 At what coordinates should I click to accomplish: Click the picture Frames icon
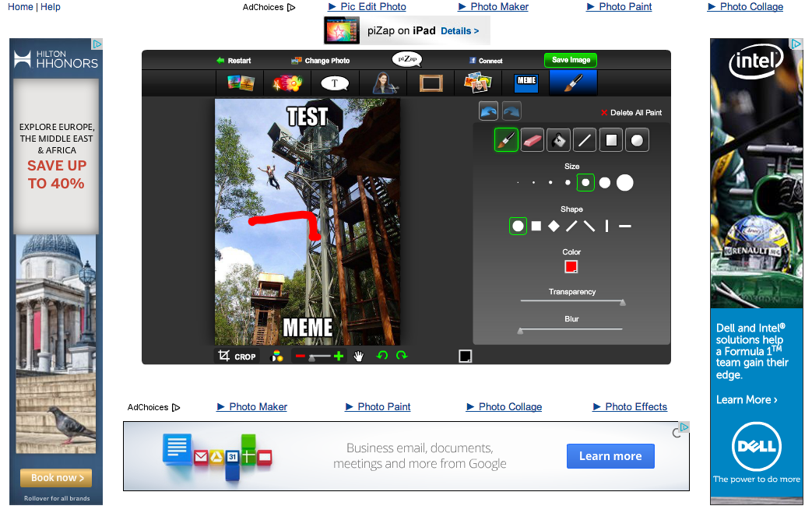click(431, 83)
